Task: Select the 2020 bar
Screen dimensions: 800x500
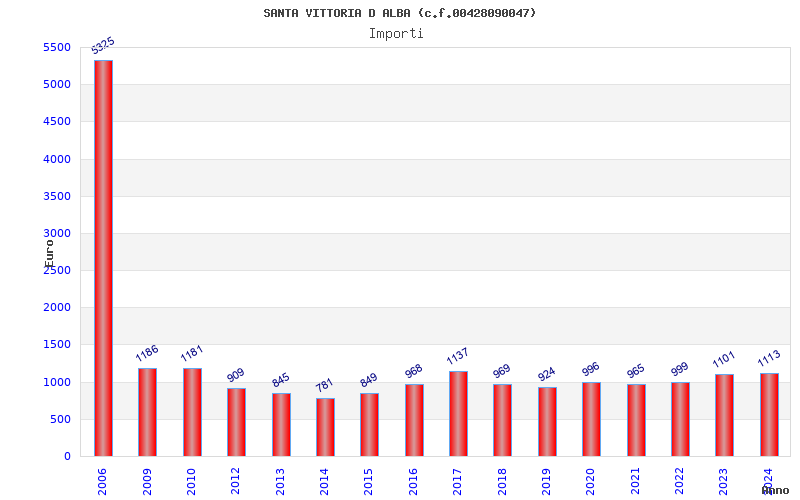Action: 591,419
